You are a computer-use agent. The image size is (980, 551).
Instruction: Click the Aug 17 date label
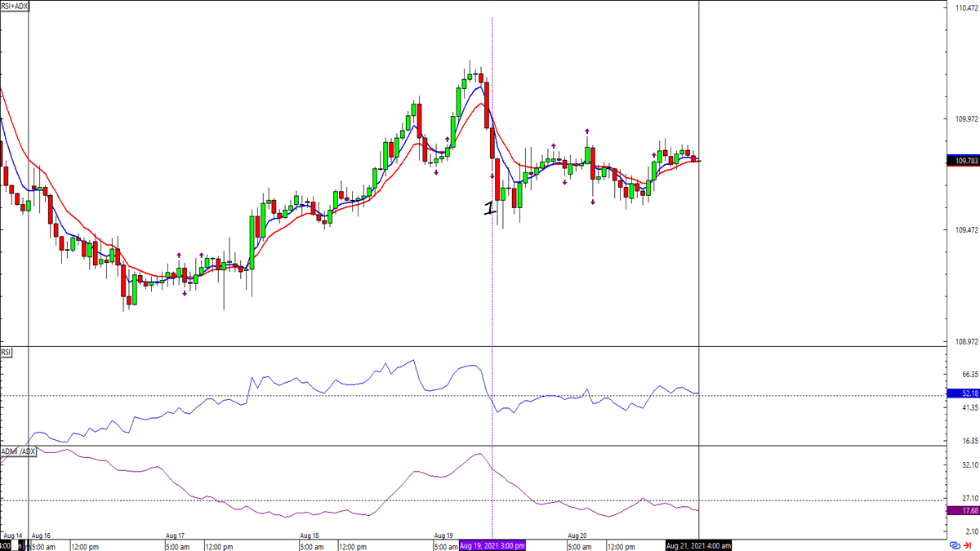click(175, 535)
